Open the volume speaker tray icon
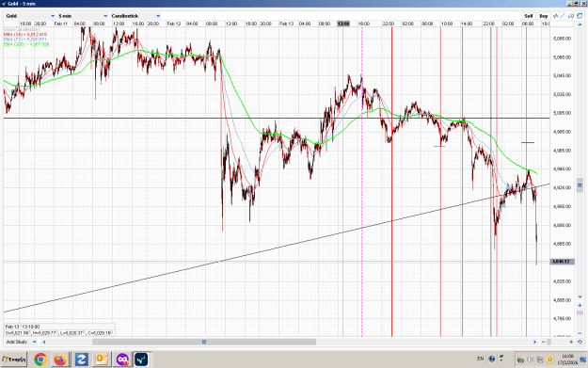This screenshot has height=368, width=588. coord(531,360)
